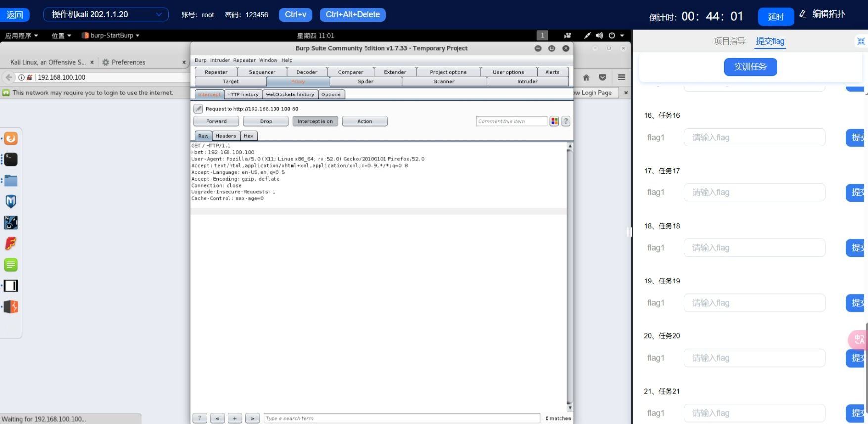Click the 任务16 flag1 input field

(x=754, y=138)
